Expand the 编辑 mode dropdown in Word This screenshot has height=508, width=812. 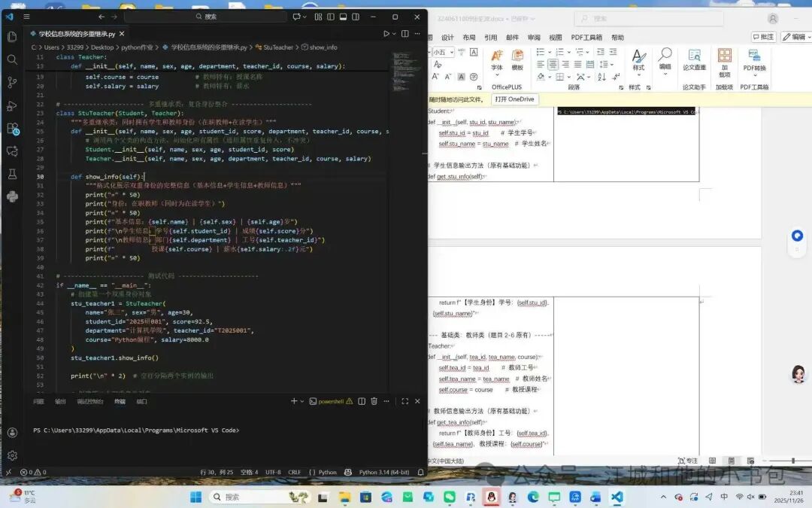pos(796,37)
